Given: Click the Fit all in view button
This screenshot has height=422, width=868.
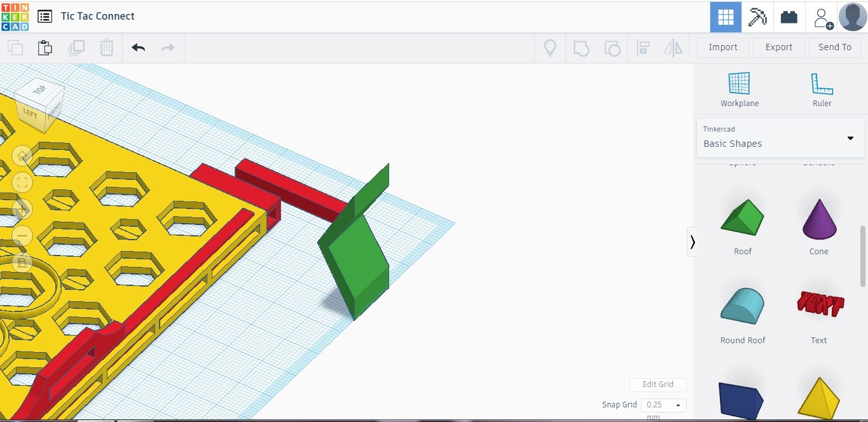Looking at the screenshot, I should (x=22, y=183).
